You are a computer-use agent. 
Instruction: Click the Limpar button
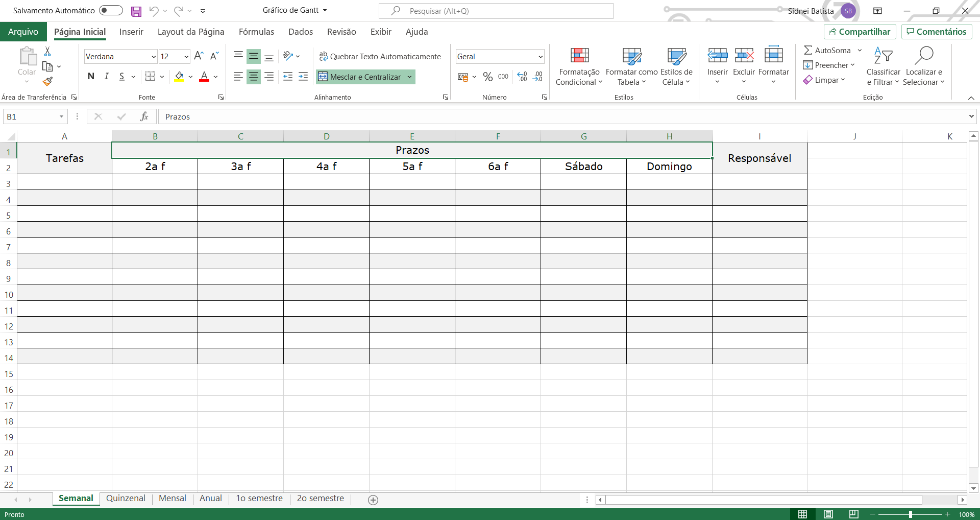[x=824, y=80]
